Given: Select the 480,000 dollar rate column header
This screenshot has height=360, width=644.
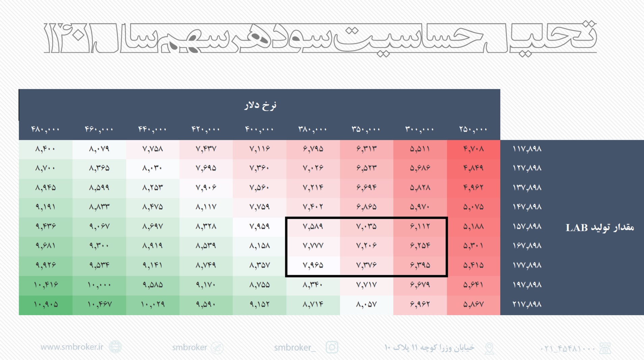Looking at the screenshot, I should [45, 129].
